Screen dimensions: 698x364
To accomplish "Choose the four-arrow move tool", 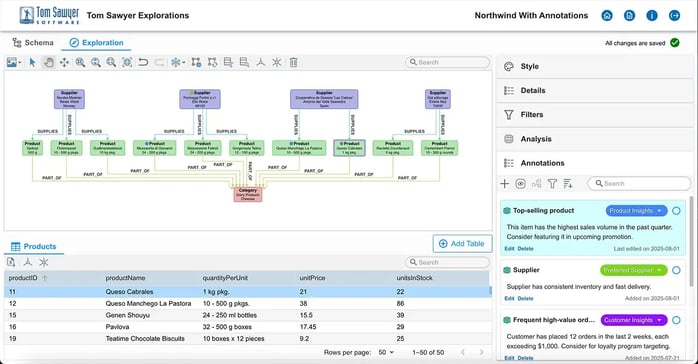I will (64, 62).
